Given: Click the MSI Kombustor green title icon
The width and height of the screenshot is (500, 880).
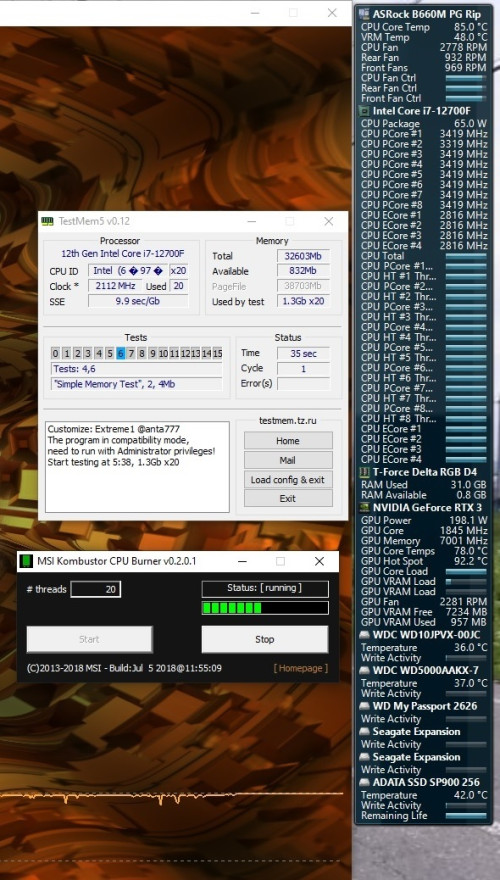Looking at the screenshot, I should (x=26, y=561).
